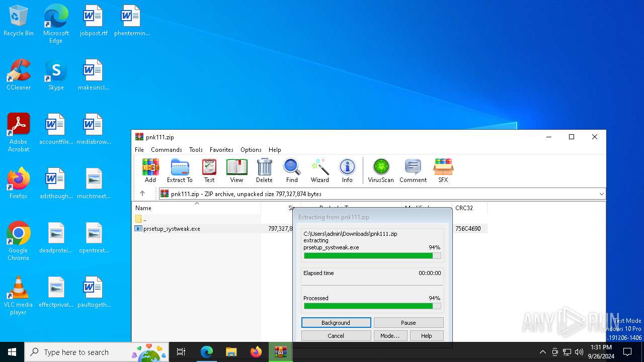This screenshot has width=644, height=362.
Task: Click the taskbar search box
Action: (97, 352)
